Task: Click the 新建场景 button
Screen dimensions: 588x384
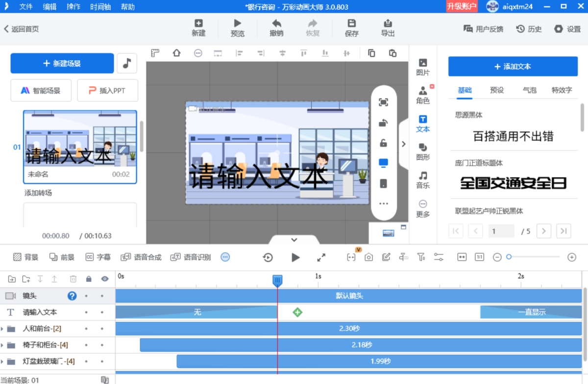Action: pyautogui.click(x=62, y=64)
